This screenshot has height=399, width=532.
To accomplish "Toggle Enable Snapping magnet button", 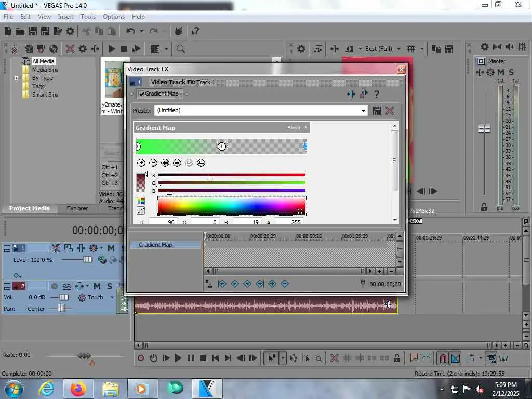I will [443, 358].
